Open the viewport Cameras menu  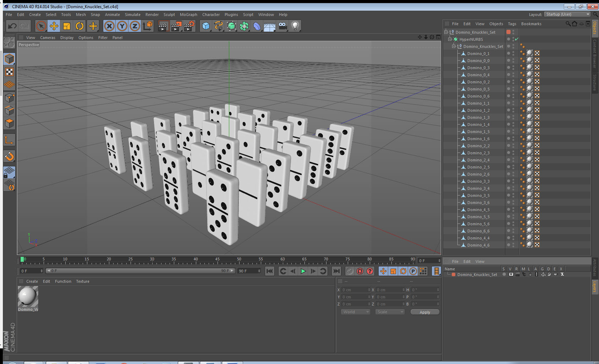click(48, 38)
